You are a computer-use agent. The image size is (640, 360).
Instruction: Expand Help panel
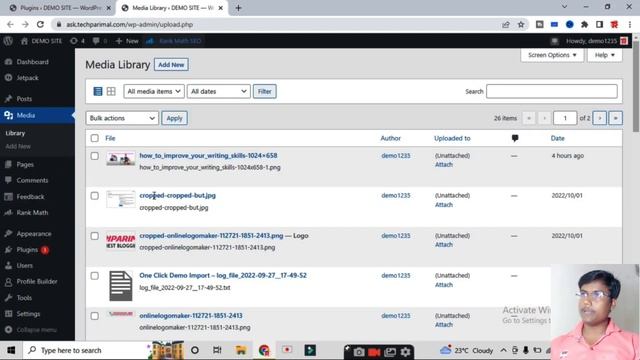click(604, 55)
